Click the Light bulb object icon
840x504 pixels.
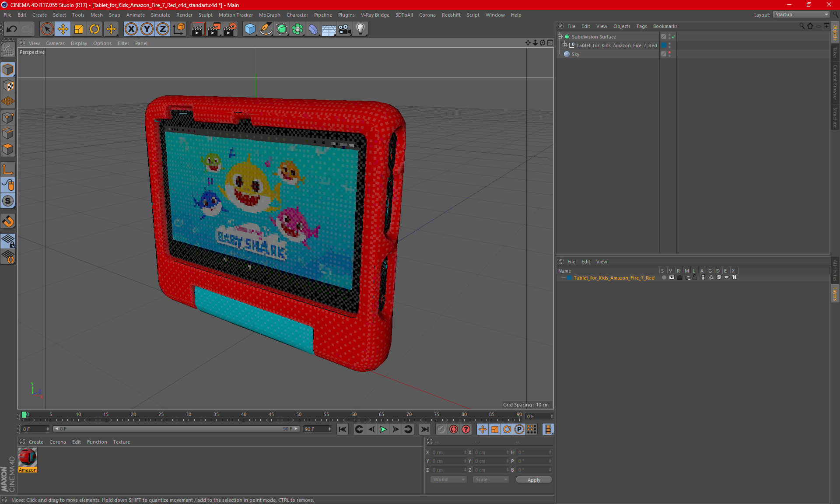(360, 29)
